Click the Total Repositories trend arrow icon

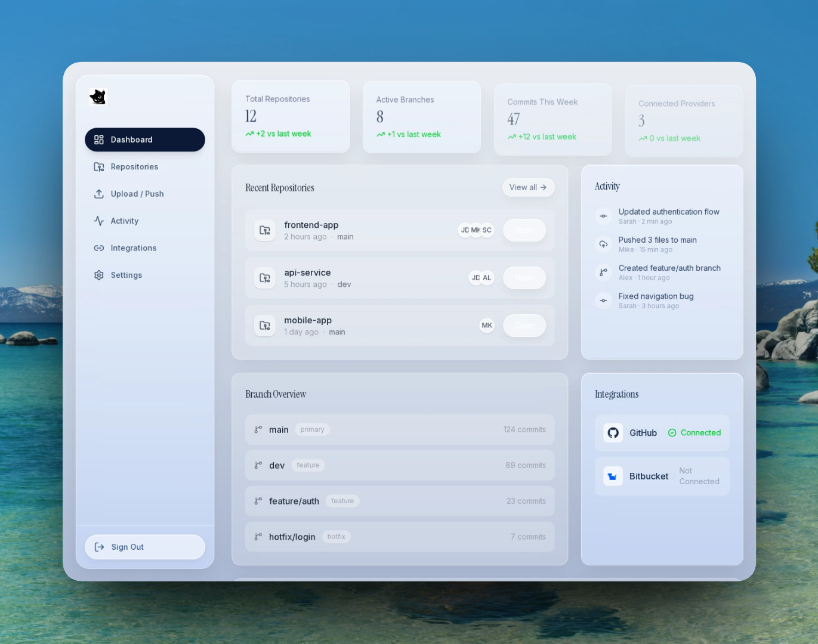[x=249, y=134]
